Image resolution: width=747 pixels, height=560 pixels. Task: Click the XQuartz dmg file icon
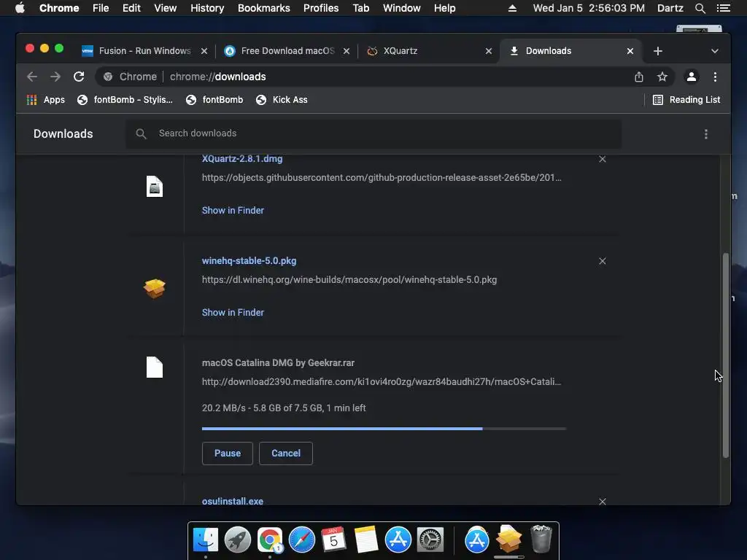click(155, 186)
